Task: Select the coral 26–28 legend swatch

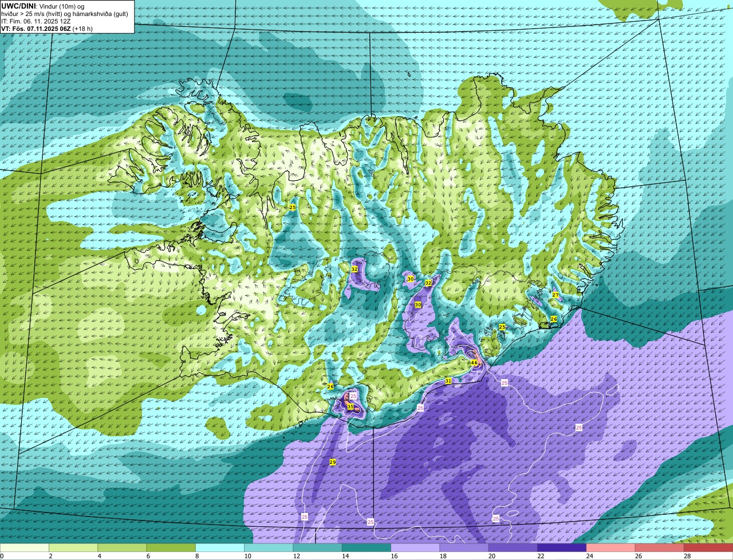Action: [x=660, y=548]
